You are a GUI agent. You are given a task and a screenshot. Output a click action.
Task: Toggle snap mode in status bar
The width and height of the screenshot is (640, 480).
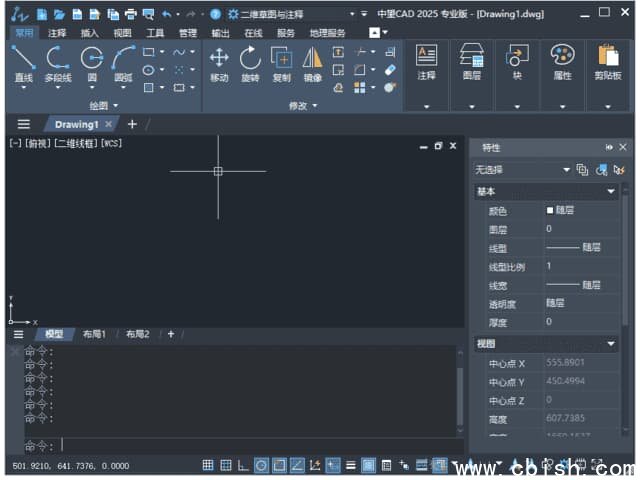pyautogui.click(x=208, y=465)
